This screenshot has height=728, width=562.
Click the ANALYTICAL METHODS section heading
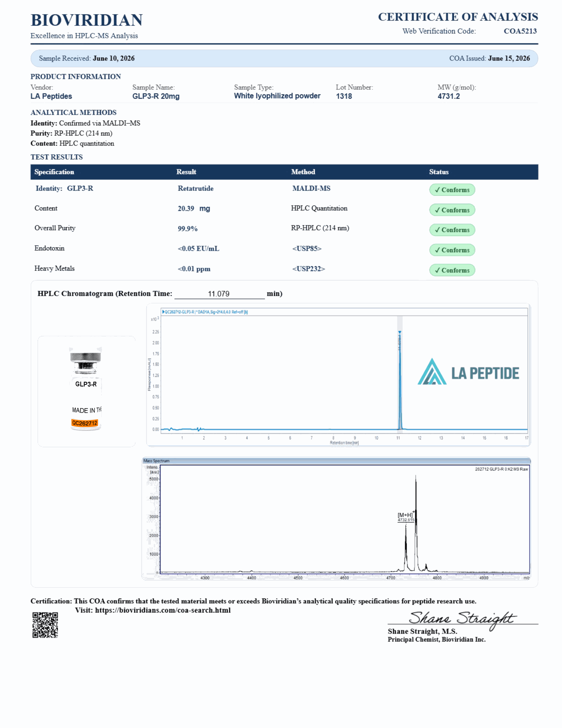tap(74, 113)
